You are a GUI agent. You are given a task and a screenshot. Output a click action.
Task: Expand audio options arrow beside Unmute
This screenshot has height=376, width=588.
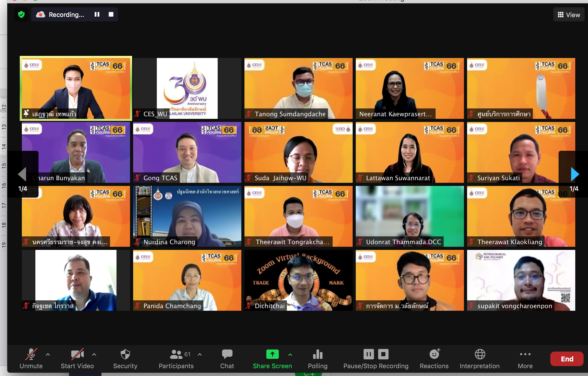(x=48, y=354)
